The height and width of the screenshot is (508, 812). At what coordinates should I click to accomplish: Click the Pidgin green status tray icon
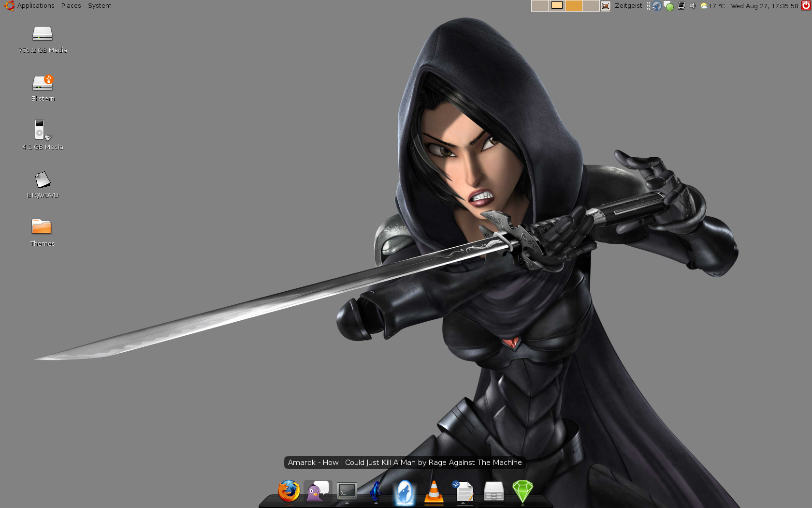pyautogui.click(x=669, y=6)
